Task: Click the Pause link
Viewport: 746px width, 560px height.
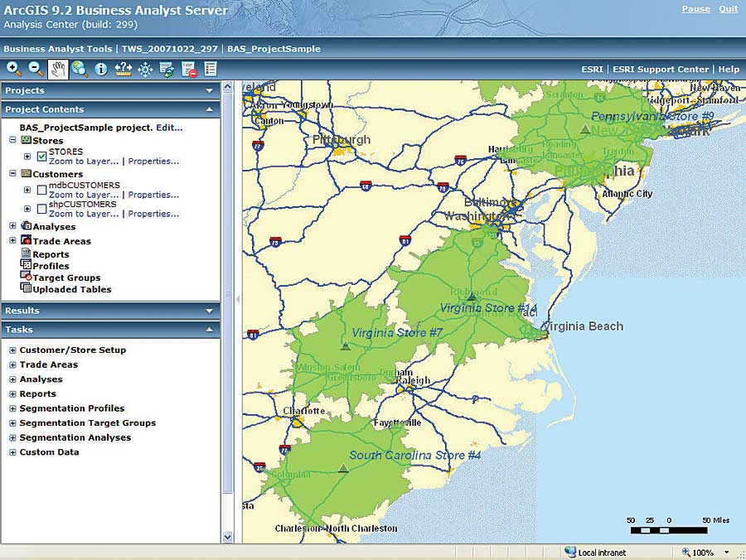Action: click(x=696, y=9)
